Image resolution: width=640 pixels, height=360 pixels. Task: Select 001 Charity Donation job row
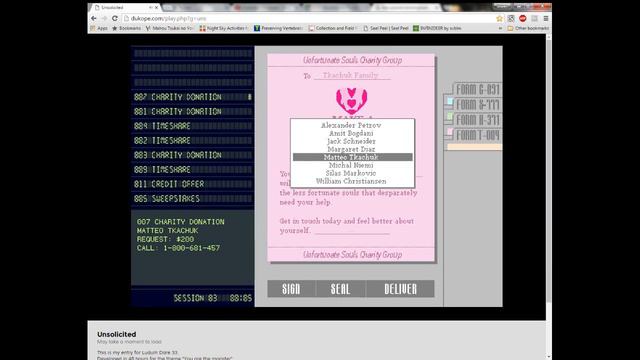click(x=192, y=111)
